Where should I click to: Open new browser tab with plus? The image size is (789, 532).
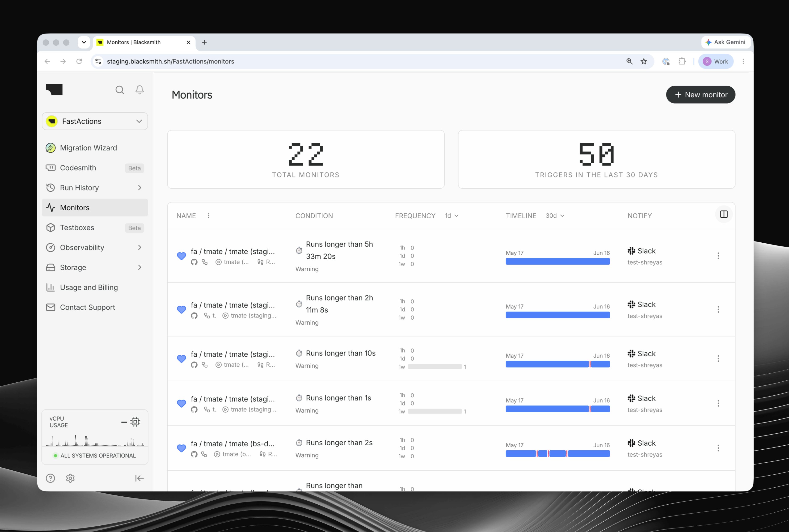(204, 42)
